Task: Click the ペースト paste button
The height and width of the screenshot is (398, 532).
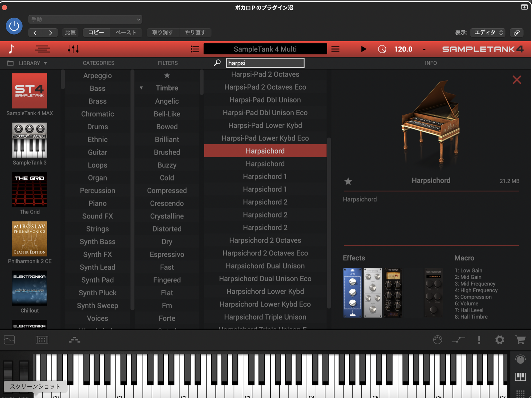Action: 126,33
